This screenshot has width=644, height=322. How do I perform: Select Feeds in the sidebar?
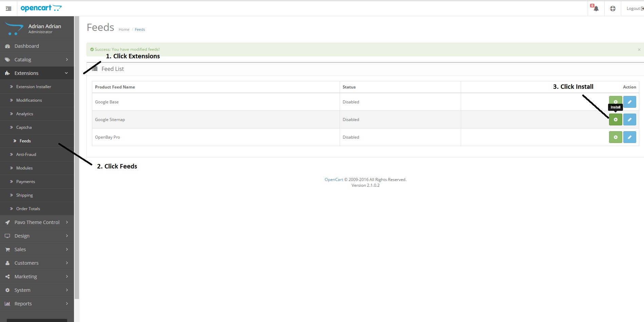[x=25, y=141]
